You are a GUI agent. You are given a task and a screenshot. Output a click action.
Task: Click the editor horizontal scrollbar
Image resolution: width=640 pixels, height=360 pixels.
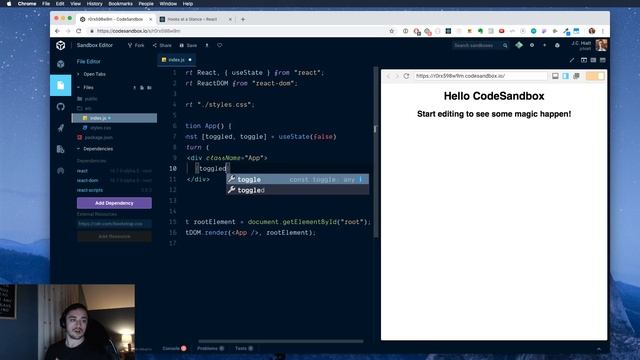(281, 341)
